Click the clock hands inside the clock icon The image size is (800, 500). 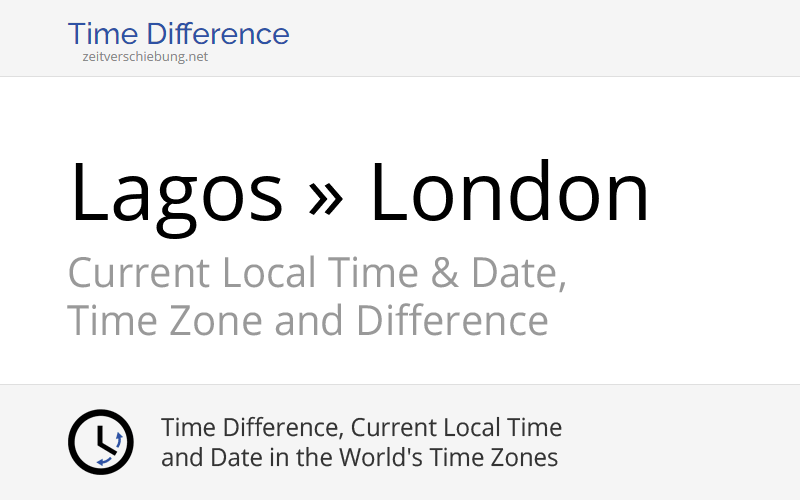click(x=100, y=440)
